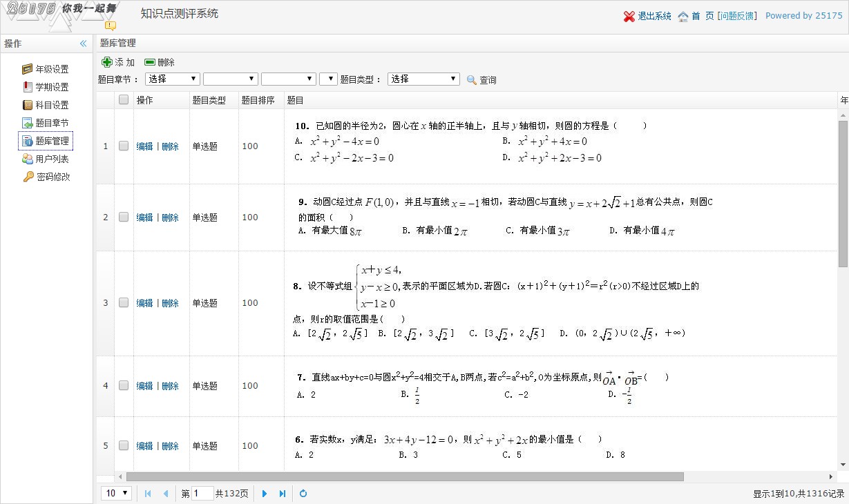Click 编辑 edit link on row 2

click(144, 217)
